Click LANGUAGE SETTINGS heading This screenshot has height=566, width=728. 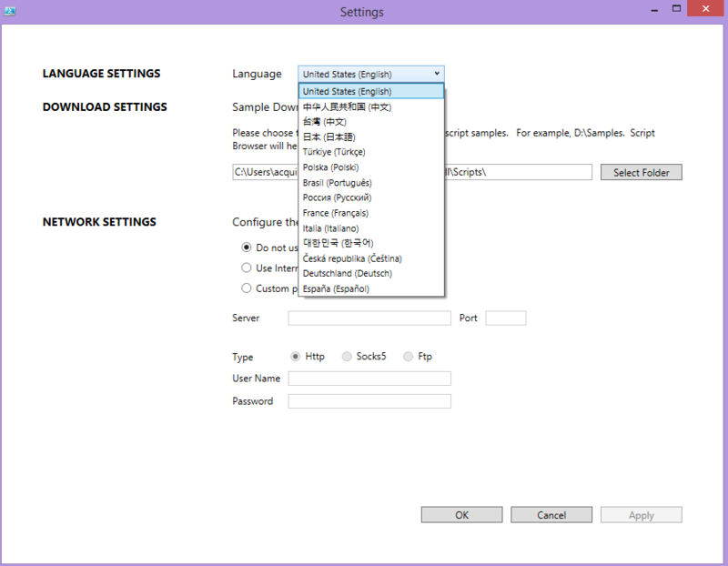[x=101, y=74]
